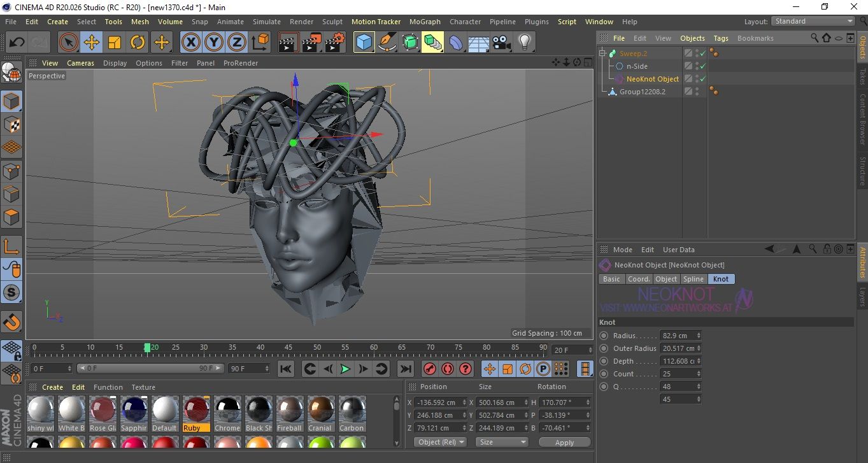Open the Content Browser side tab
The image size is (868, 463).
(862, 120)
